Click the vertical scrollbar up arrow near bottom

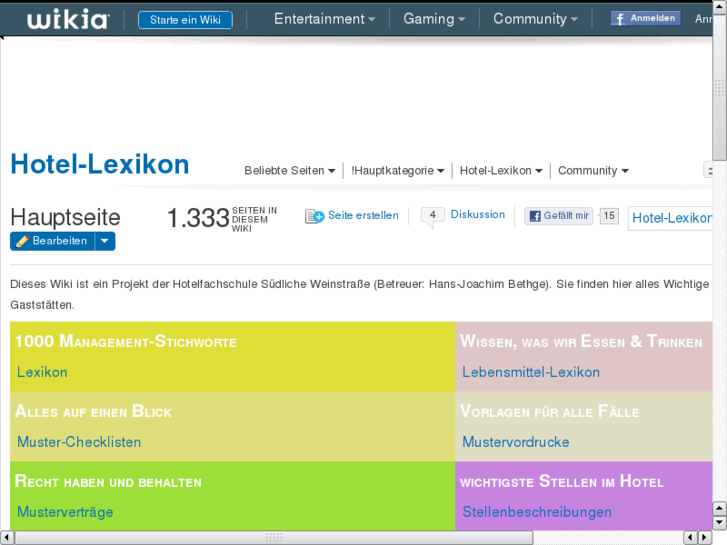point(720,508)
